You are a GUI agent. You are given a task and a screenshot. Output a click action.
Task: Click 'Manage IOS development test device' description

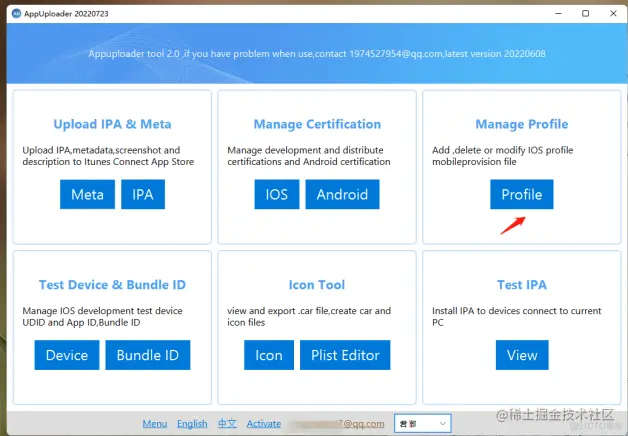(x=103, y=316)
